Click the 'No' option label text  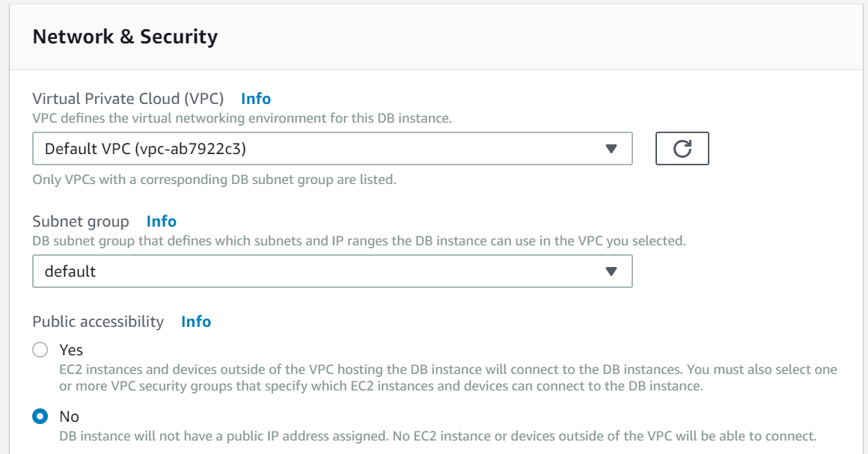click(x=69, y=416)
